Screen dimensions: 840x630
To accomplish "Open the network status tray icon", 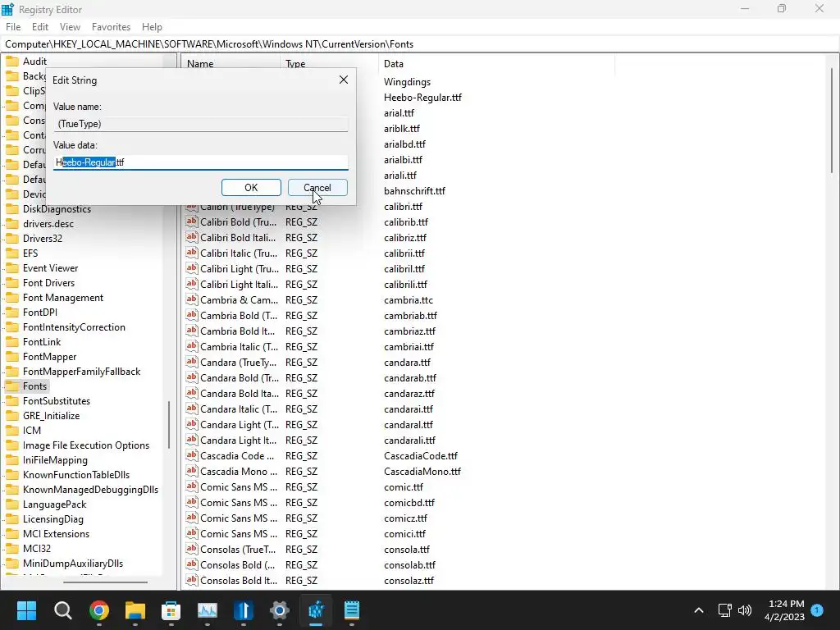I will pyautogui.click(x=725, y=610).
